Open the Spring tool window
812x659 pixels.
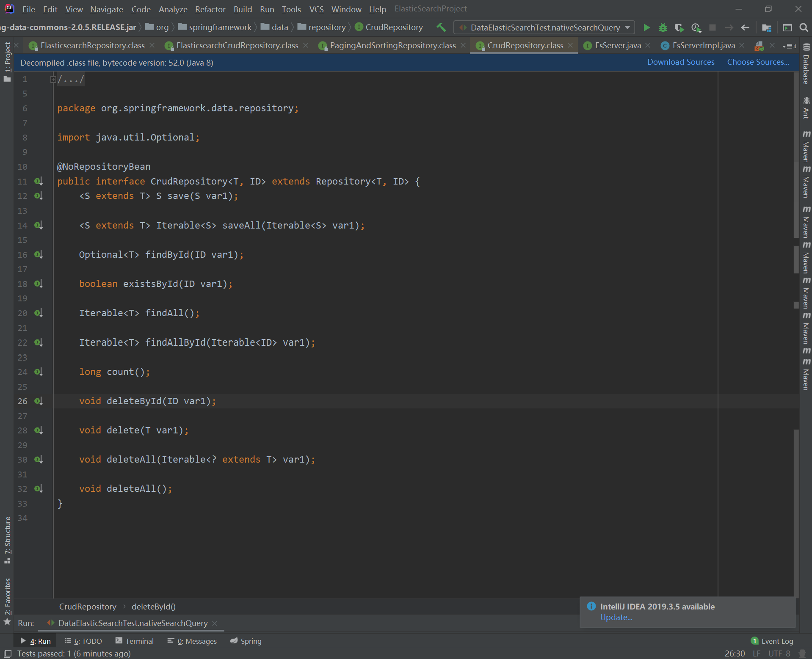pyautogui.click(x=246, y=641)
